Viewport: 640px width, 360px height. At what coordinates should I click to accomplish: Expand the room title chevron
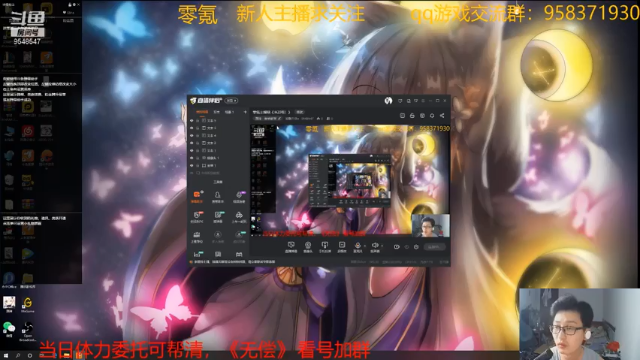289,112
